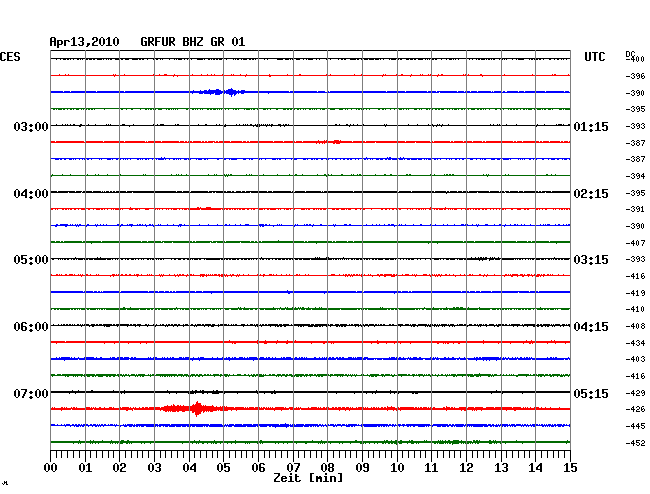Click the UTC column header

click(594, 57)
